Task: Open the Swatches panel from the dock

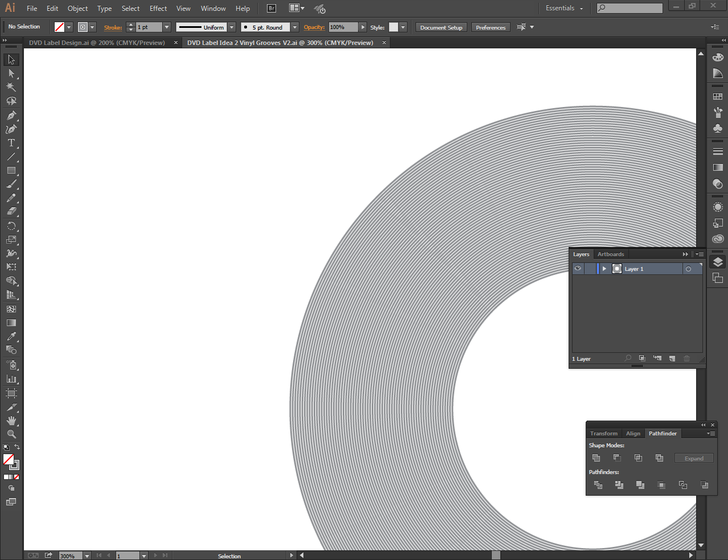Action: click(718, 97)
